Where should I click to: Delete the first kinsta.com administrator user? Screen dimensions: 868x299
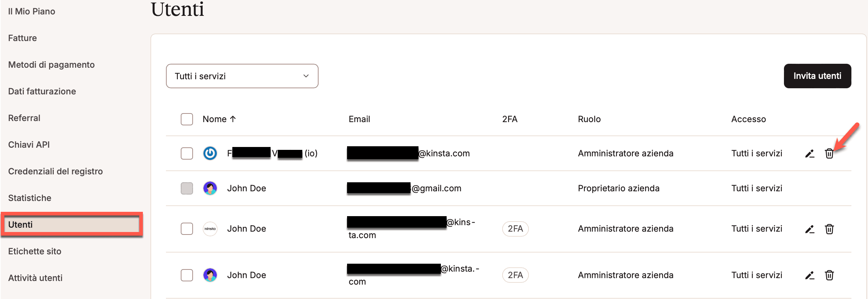(829, 153)
